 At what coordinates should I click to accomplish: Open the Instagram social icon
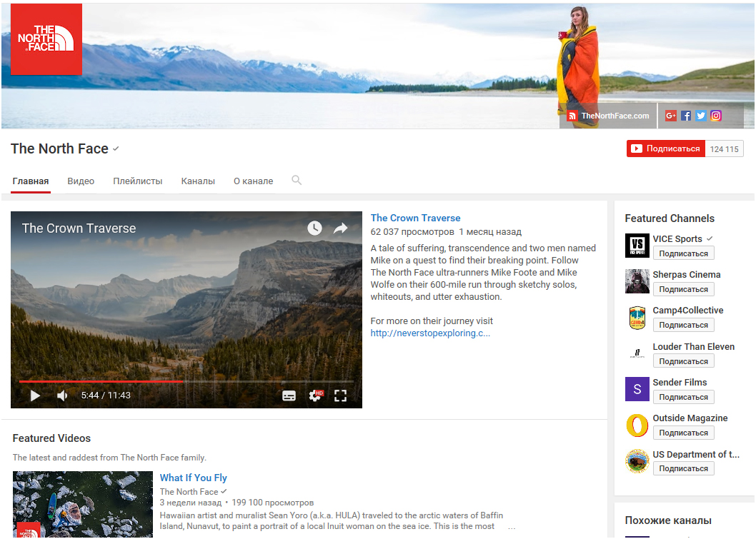point(716,116)
